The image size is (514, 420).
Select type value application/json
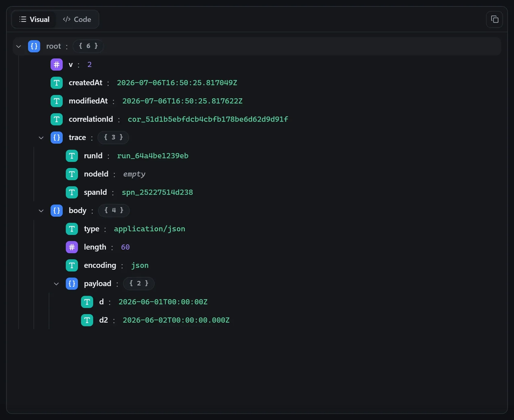tap(150, 229)
